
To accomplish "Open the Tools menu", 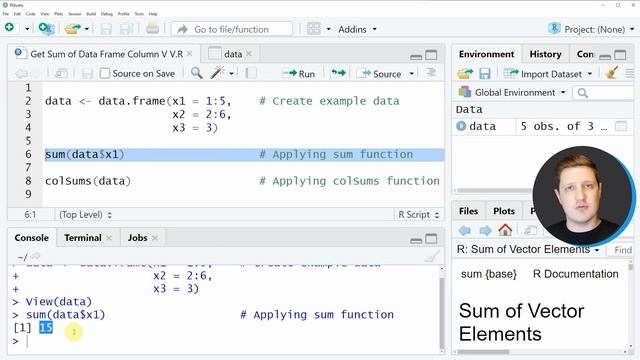I will tap(139, 14).
